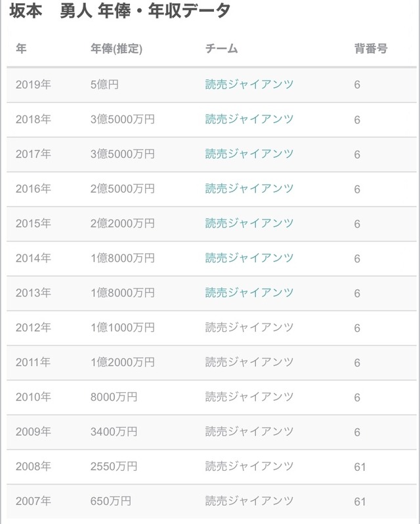Select the 1億2000万円 salary in 2011年 row
The height and width of the screenshot is (524, 420).
[x=122, y=362]
